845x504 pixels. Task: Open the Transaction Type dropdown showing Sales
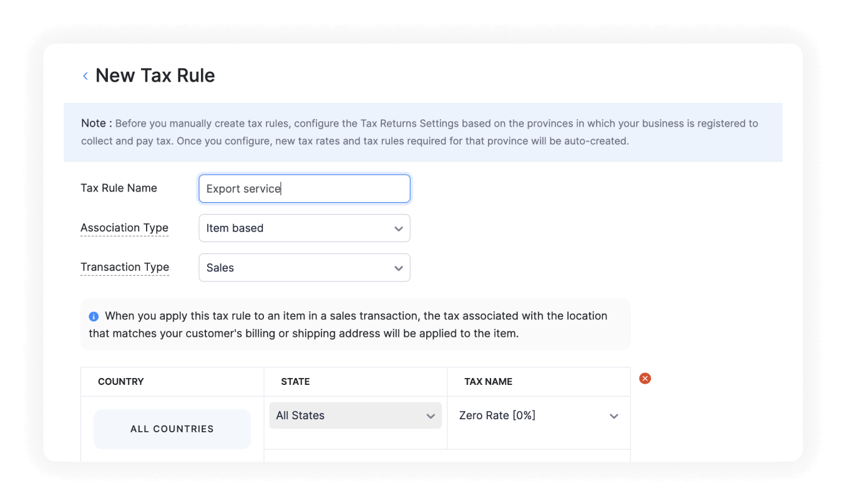(305, 268)
